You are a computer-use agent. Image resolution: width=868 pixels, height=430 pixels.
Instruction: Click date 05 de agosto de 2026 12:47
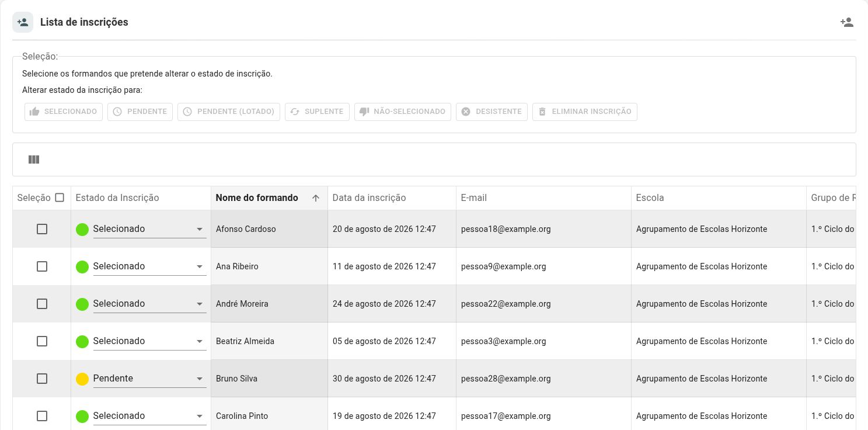[384, 341]
